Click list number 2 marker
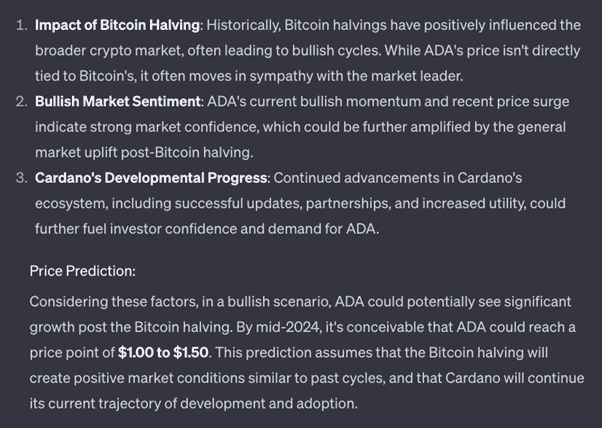The width and height of the screenshot is (602, 428). (x=22, y=102)
